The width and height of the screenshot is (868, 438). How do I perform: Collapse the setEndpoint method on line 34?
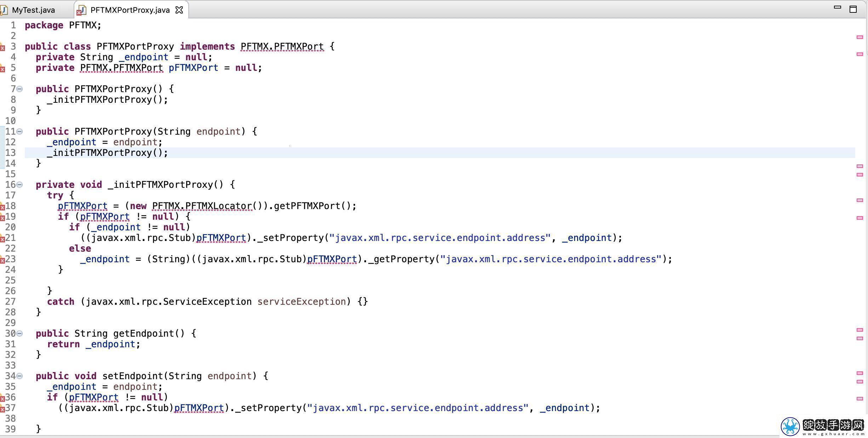click(x=20, y=376)
